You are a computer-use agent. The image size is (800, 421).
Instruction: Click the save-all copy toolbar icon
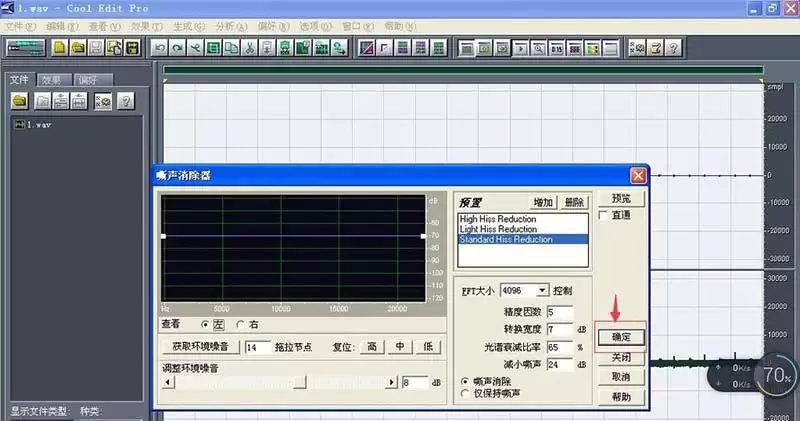click(x=114, y=48)
